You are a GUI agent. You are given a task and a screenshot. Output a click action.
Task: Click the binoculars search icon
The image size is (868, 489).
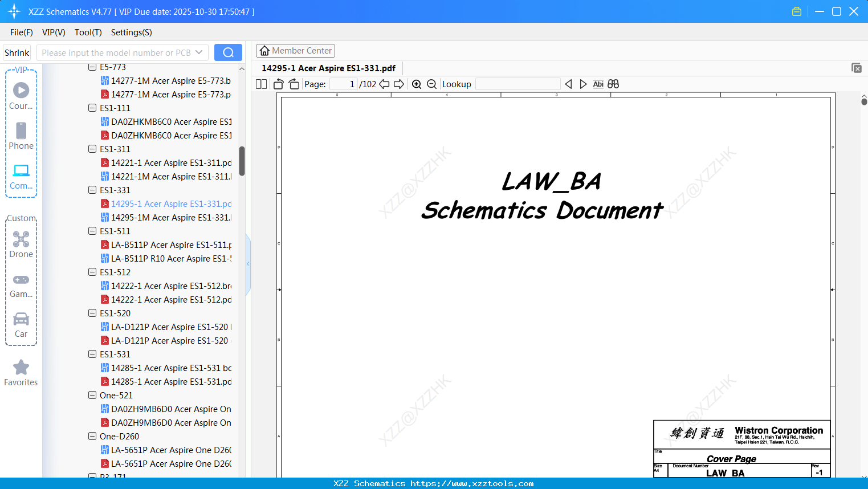tap(613, 84)
